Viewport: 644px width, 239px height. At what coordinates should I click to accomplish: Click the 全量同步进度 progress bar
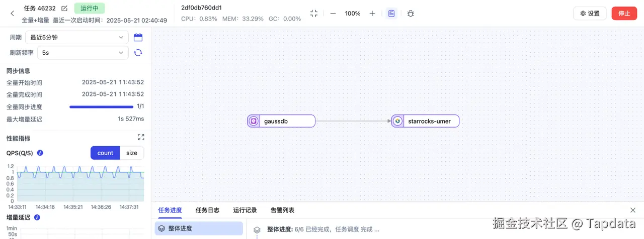pyautogui.click(x=101, y=106)
